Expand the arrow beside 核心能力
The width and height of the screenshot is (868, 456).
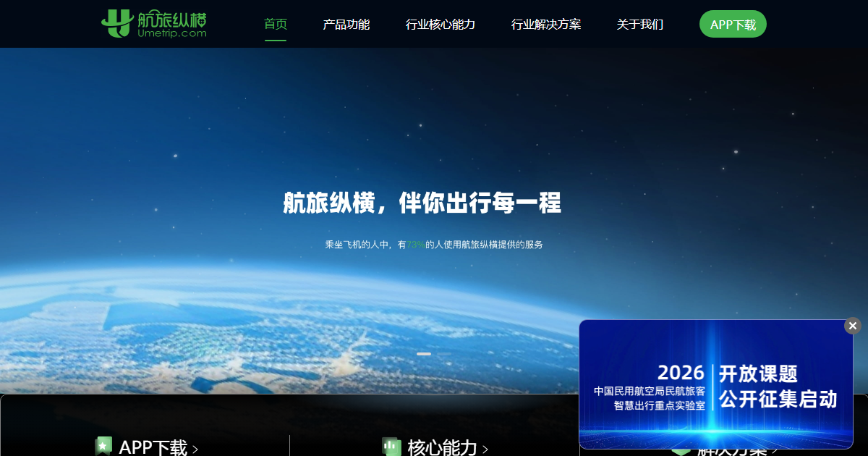point(485,449)
